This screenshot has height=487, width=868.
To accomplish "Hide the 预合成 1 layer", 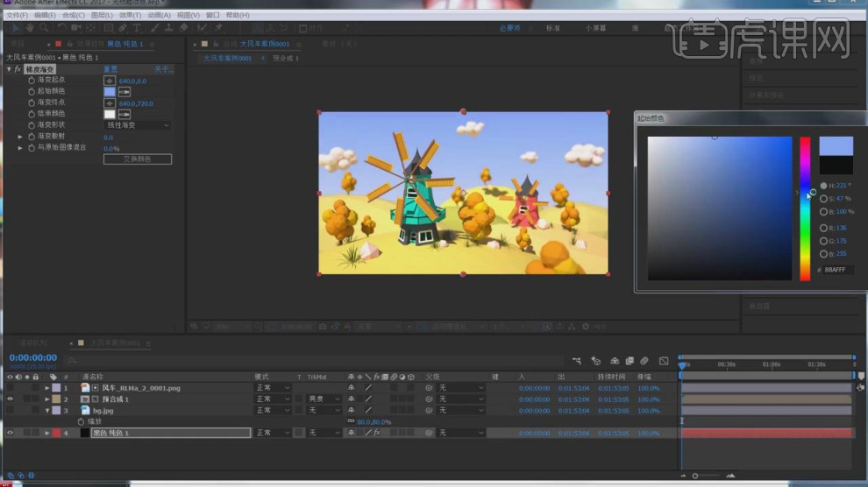I will pyautogui.click(x=11, y=399).
